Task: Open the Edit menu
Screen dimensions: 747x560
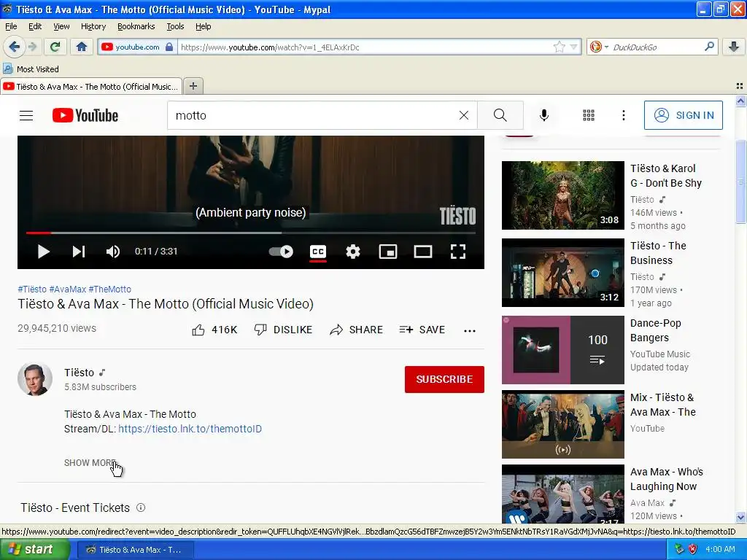Action: point(35,26)
